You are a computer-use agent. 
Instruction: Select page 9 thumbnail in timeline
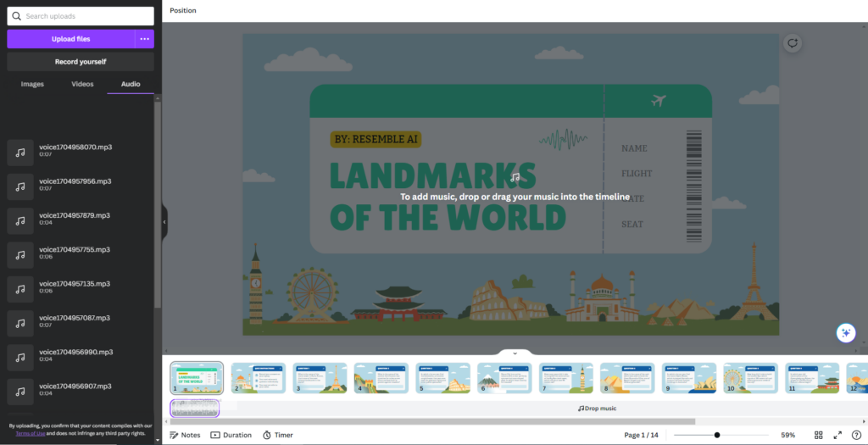point(689,378)
